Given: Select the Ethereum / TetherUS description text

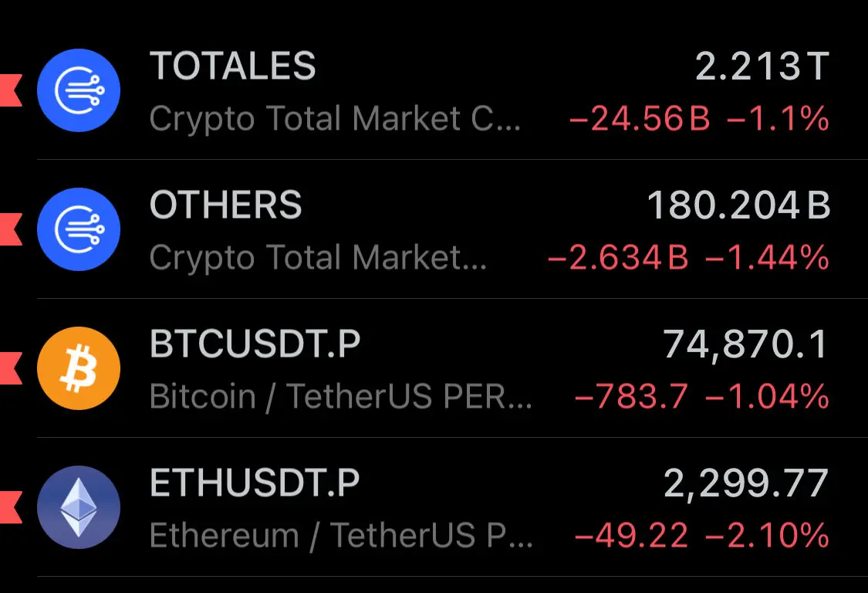Looking at the screenshot, I should [341, 536].
